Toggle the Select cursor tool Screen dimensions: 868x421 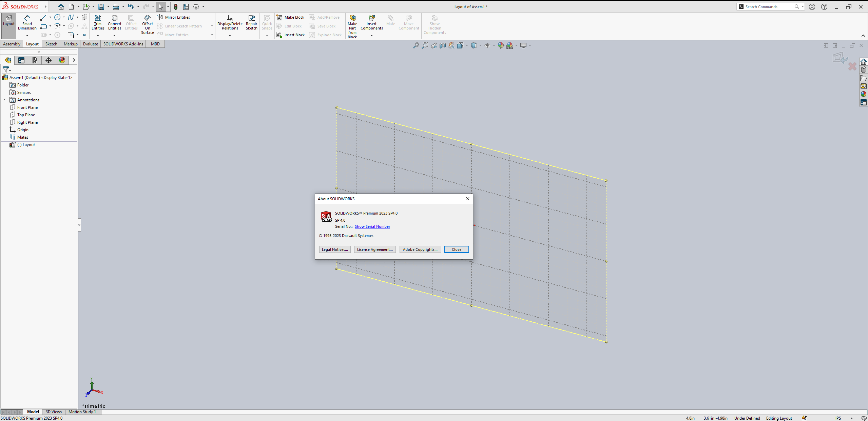(x=161, y=7)
